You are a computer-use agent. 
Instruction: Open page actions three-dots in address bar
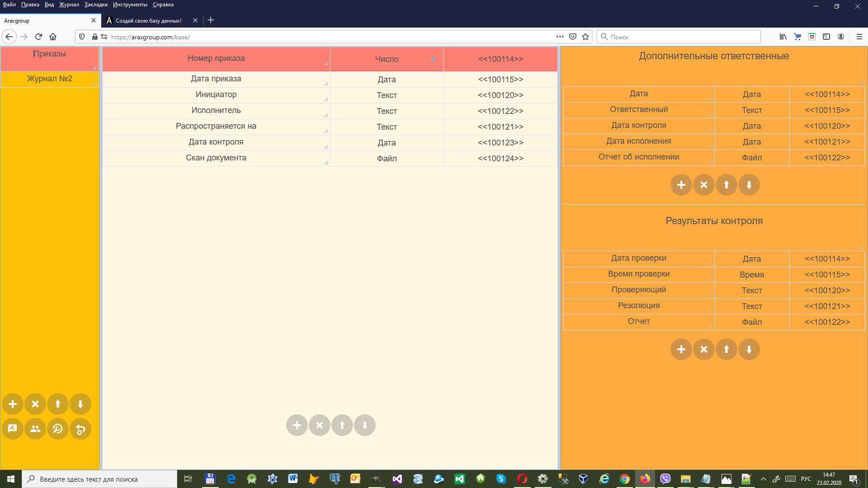click(560, 37)
